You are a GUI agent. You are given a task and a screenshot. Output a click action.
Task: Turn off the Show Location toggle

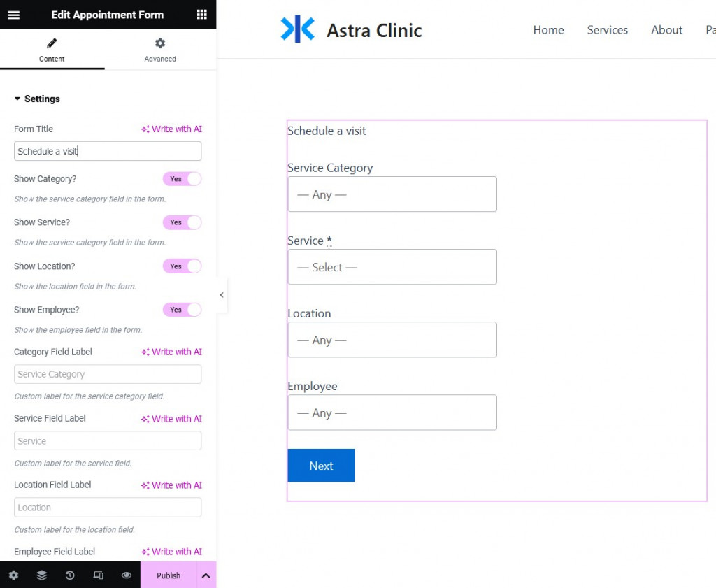[x=182, y=266]
